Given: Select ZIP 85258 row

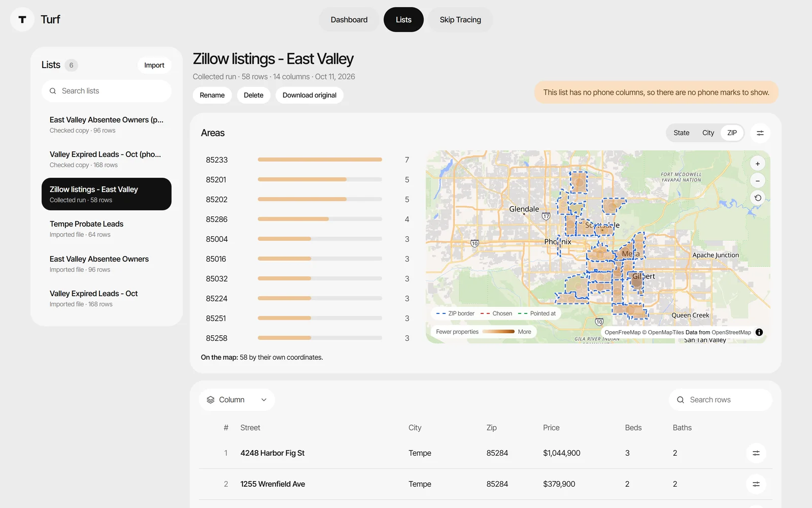Looking at the screenshot, I should point(308,338).
